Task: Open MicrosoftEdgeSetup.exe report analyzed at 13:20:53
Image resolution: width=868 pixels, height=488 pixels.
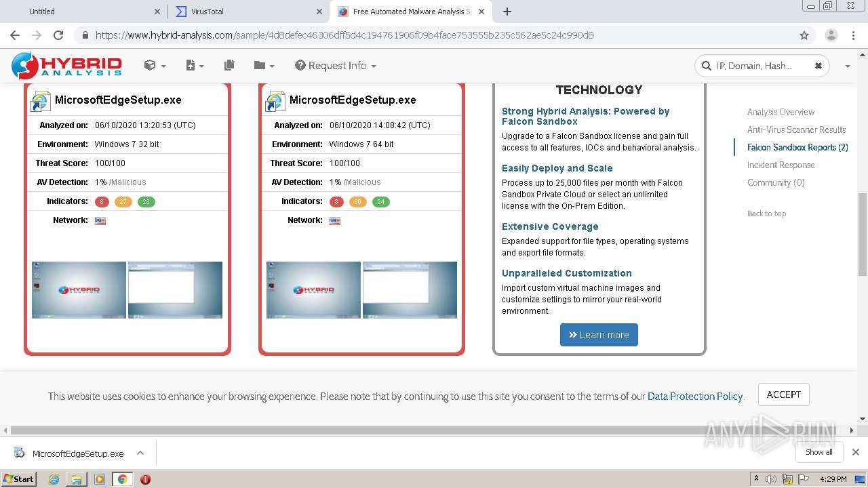Action: point(118,100)
